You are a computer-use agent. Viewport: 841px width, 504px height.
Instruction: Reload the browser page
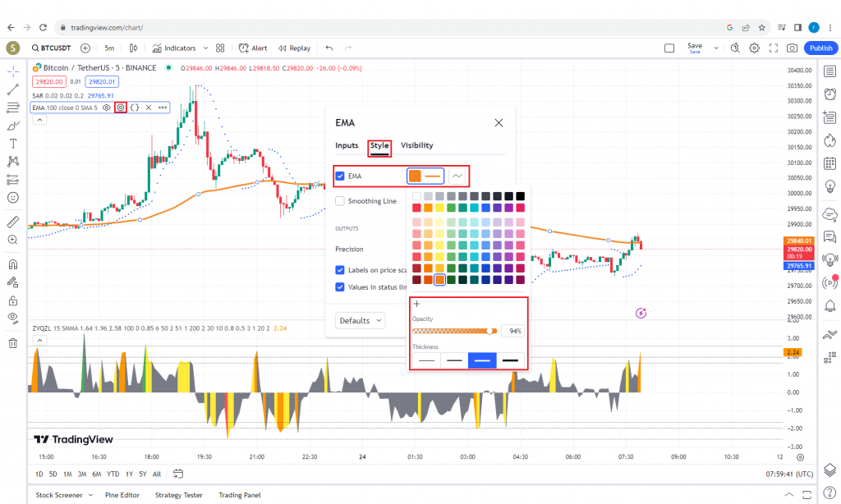(43, 27)
